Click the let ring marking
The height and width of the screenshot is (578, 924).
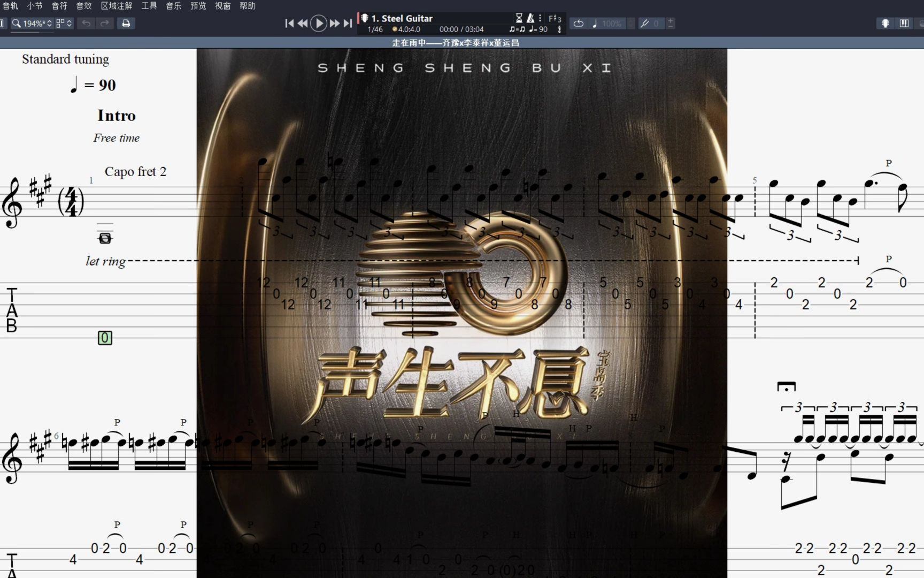pos(105,261)
